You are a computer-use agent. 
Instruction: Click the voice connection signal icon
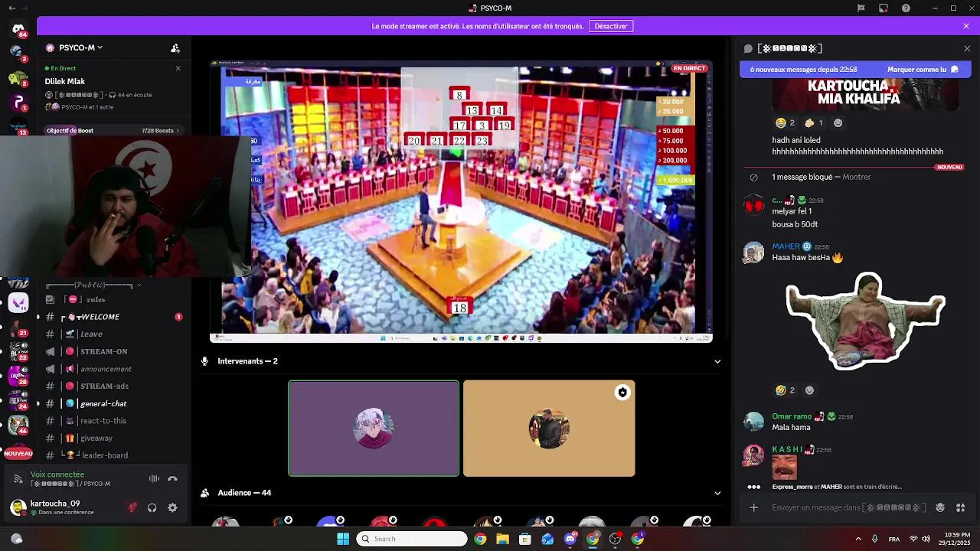(18, 478)
